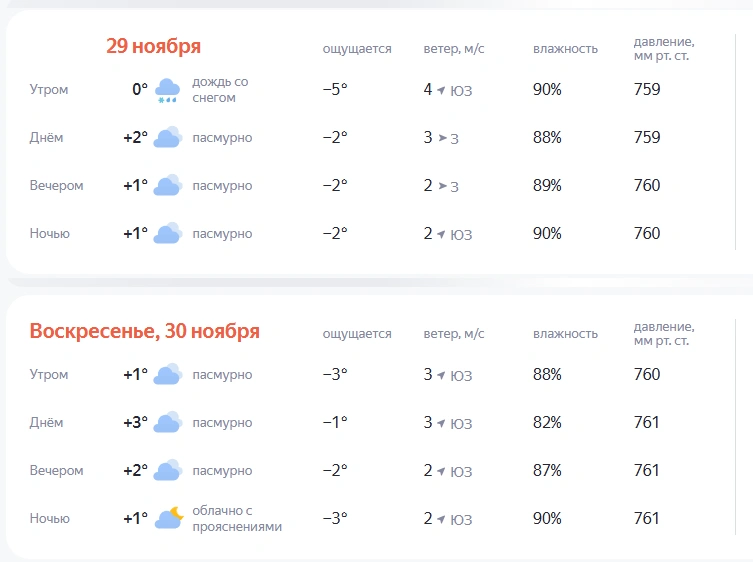Click the cloud icon for 29 ноября Ночью
Screen dimensions: 753x562
tap(168, 233)
